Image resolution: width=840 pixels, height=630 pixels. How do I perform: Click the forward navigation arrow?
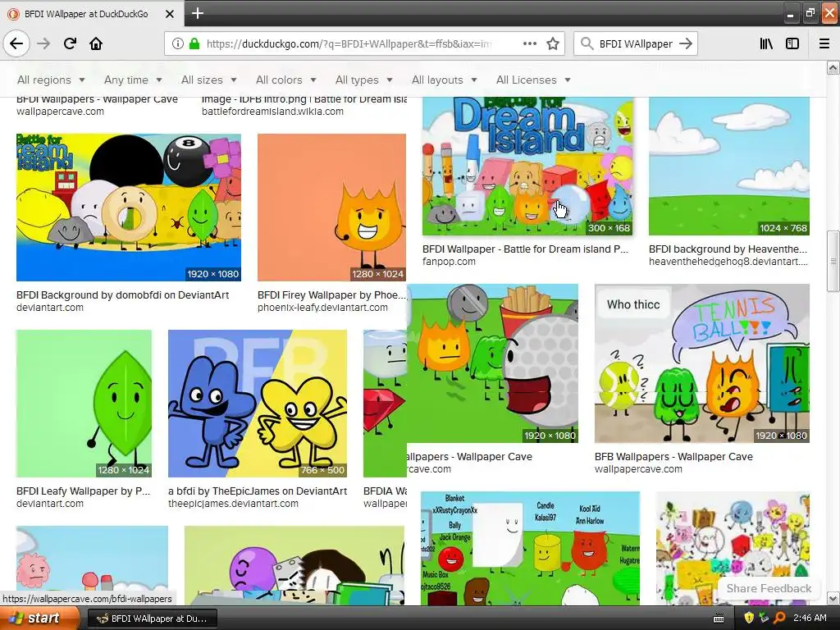[x=43, y=43]
